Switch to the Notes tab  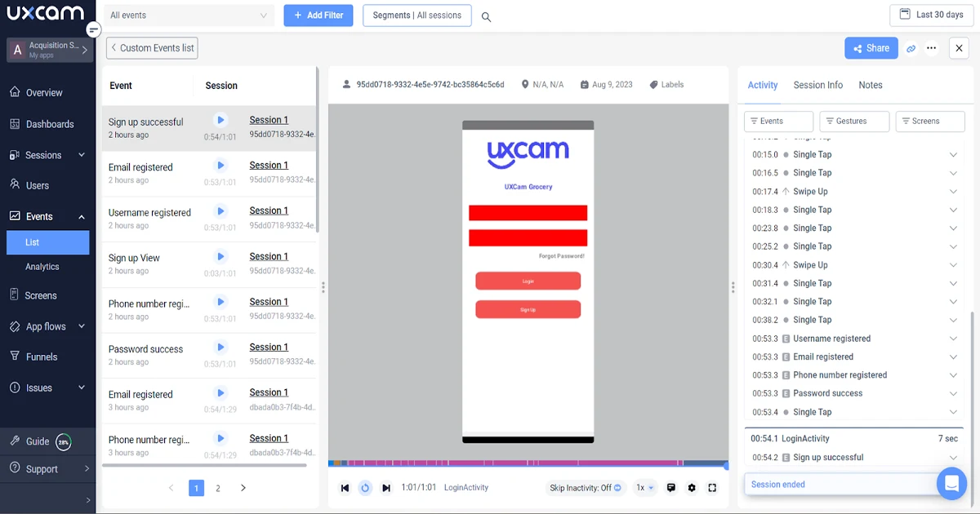pyautogui.click(x=871, y=85)
